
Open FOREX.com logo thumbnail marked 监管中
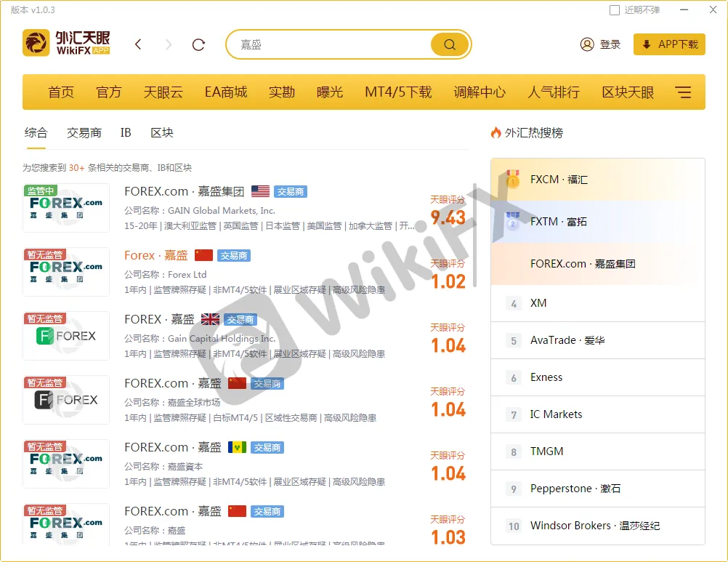(x=66, y=208)
